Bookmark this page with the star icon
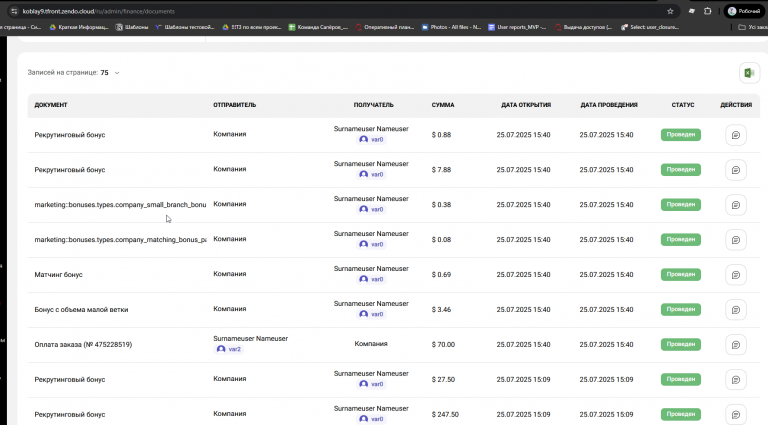 [670, 11]
